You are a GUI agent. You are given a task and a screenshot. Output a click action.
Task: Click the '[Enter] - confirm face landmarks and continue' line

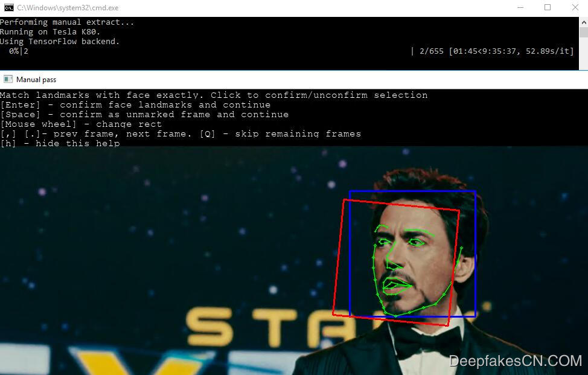(x=135, y=104)
